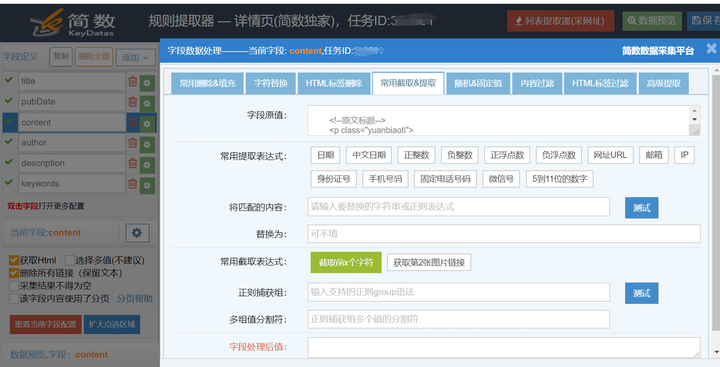Click the 中文日期 expression button
The height and width of the screenshot is (367, 720).
[x=369, y=155]
